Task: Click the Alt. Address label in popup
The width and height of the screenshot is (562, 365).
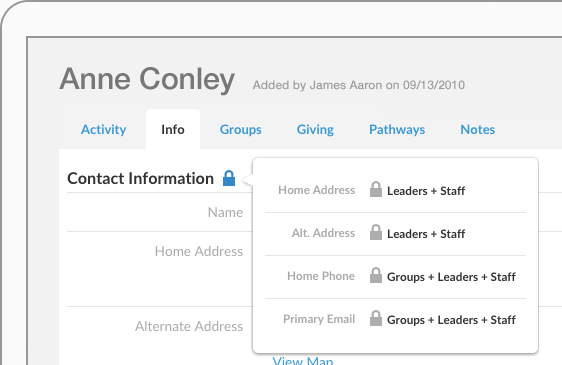Action: [x=323, y=233]
